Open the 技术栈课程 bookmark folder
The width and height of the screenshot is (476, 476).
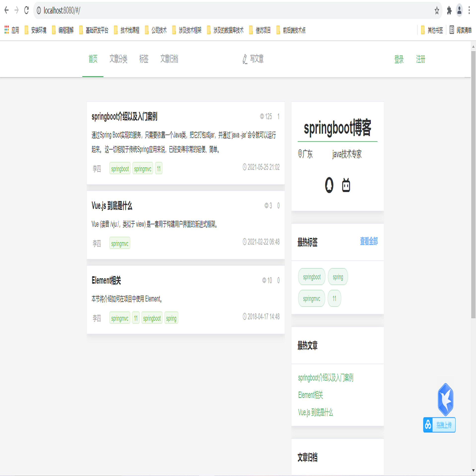(127, 30)
